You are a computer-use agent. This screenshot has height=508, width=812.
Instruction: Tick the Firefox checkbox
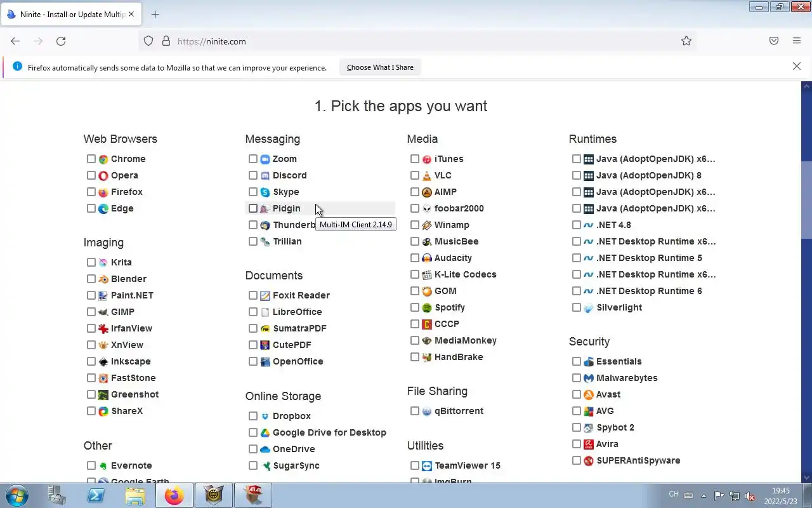[91, 192]
